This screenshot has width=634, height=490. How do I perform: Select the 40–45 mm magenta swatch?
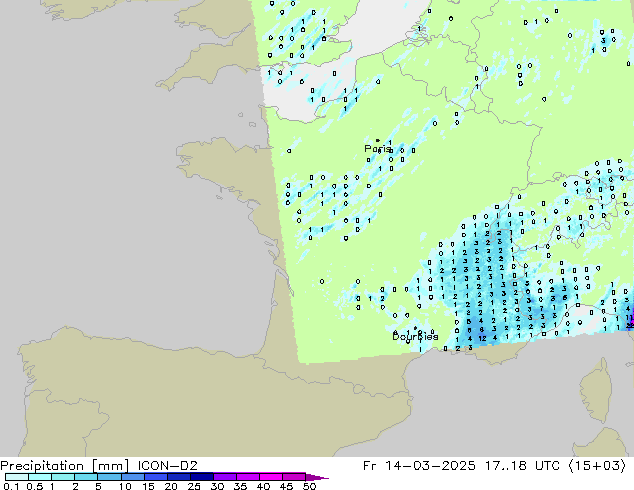[271, 477]
